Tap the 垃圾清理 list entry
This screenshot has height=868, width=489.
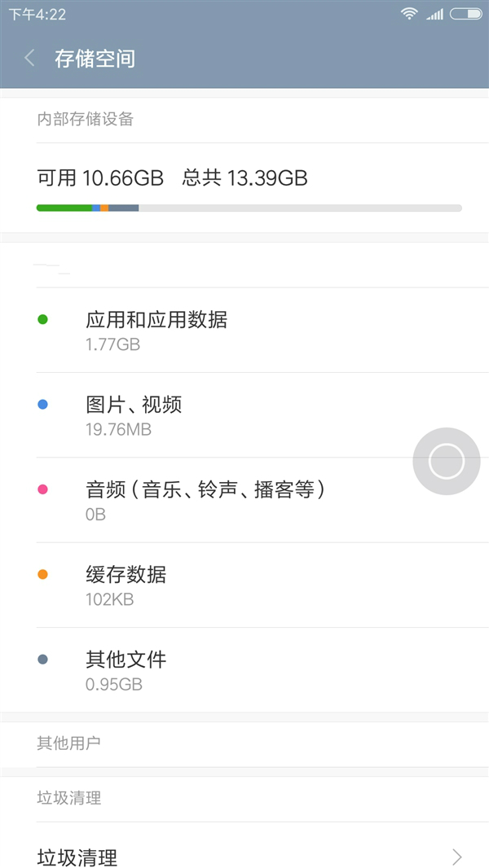[x=77, y=857]
